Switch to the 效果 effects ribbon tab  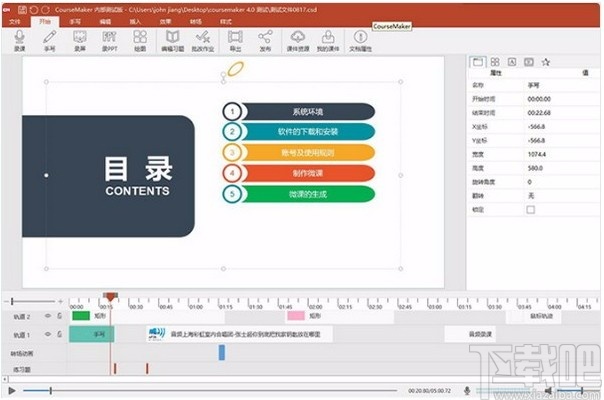(x=165, y=22)
